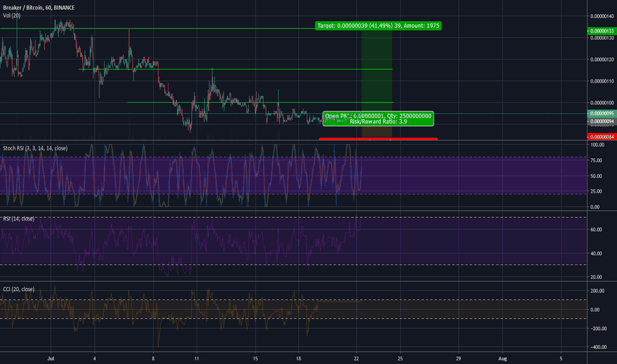617x364 pixels.
Task: Select the 'CCI (20, close)' indicator legend
Action: (x=19, y=289)
